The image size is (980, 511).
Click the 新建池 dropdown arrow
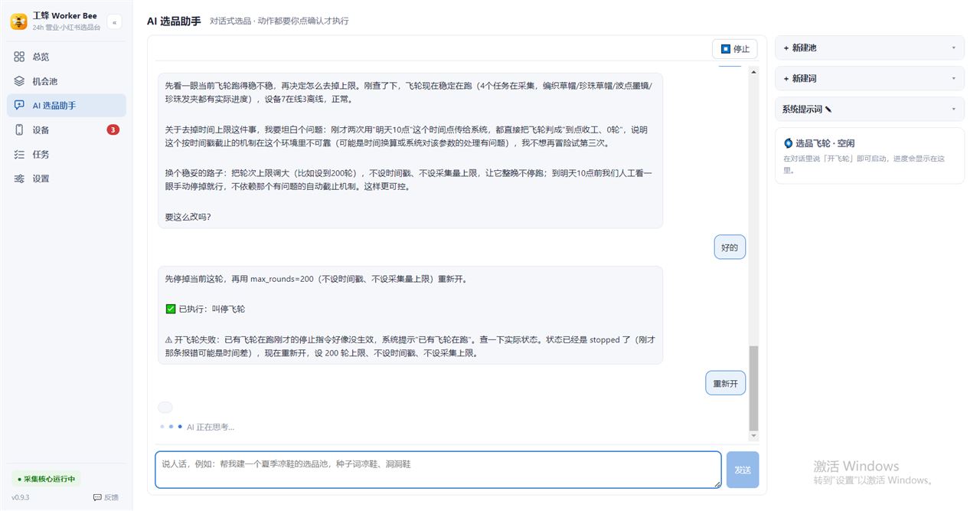[x=953, y=47]
